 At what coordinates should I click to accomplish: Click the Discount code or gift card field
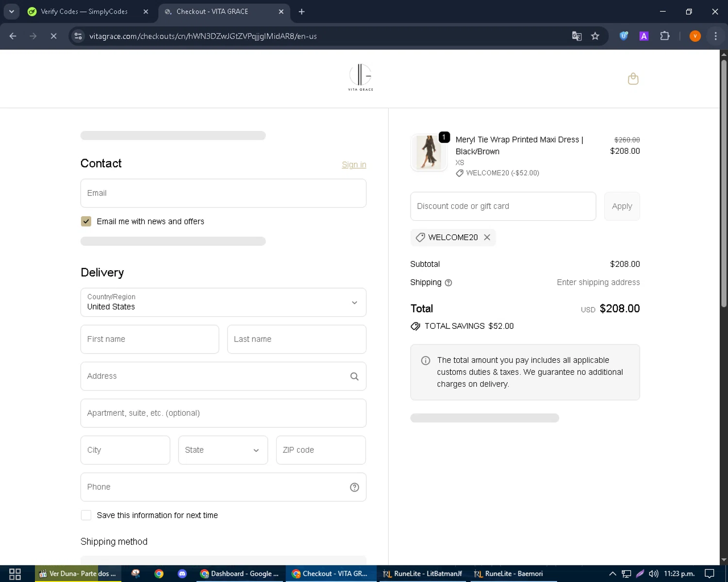coord(503,206)
